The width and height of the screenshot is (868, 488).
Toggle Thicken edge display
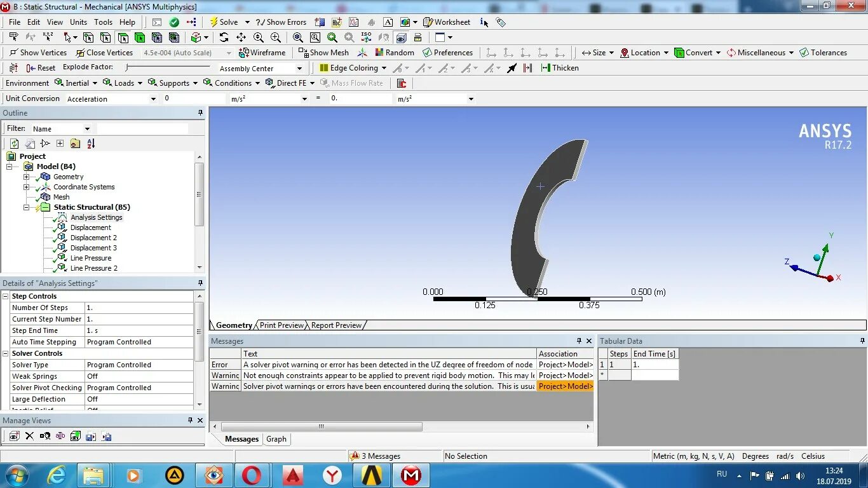[x=559, y=68]
